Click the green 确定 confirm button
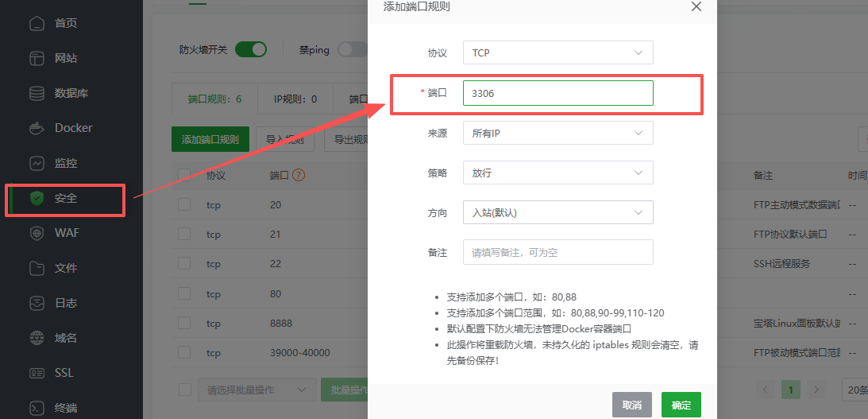The height and width of the screenshot is (419, 868). (x=681, y=405)
